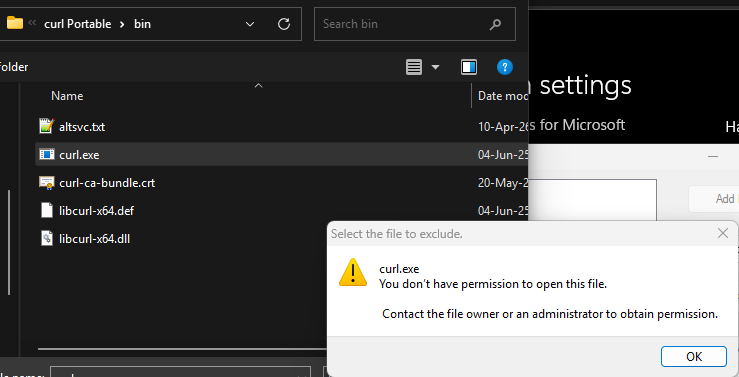Viewport: 739px width, 377px height.
Task: Click the 20-May date cell of curl-ca-bundle.crt
Action: (502, 182)
